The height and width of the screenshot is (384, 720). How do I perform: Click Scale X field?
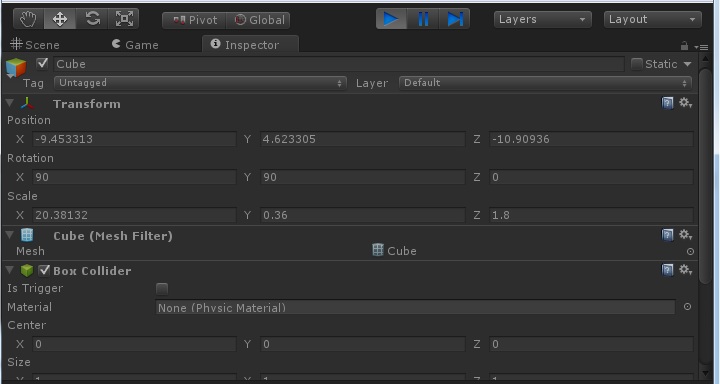pyautogui.click(x=134, y=215)
